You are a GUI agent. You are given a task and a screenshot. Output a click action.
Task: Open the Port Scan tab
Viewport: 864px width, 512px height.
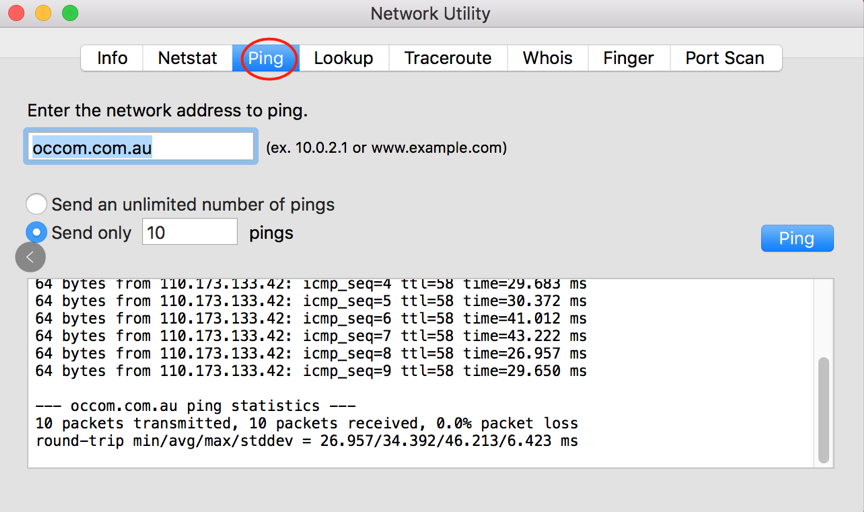click(725, 58)
